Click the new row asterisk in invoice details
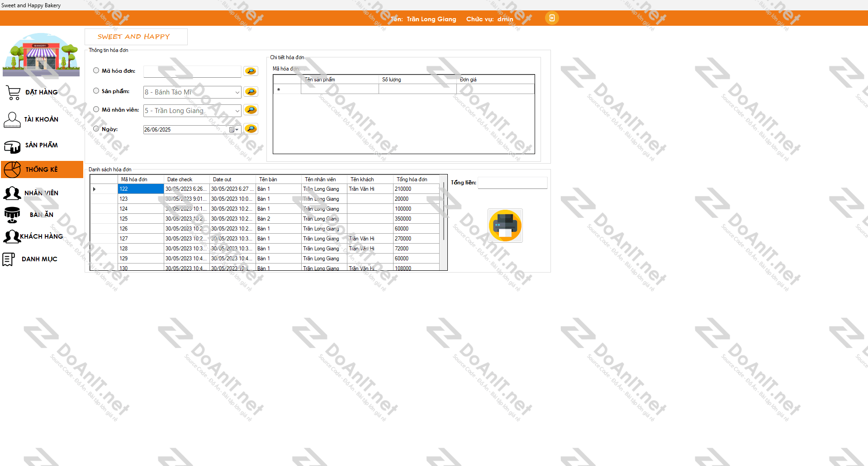 tap(287, 89)
